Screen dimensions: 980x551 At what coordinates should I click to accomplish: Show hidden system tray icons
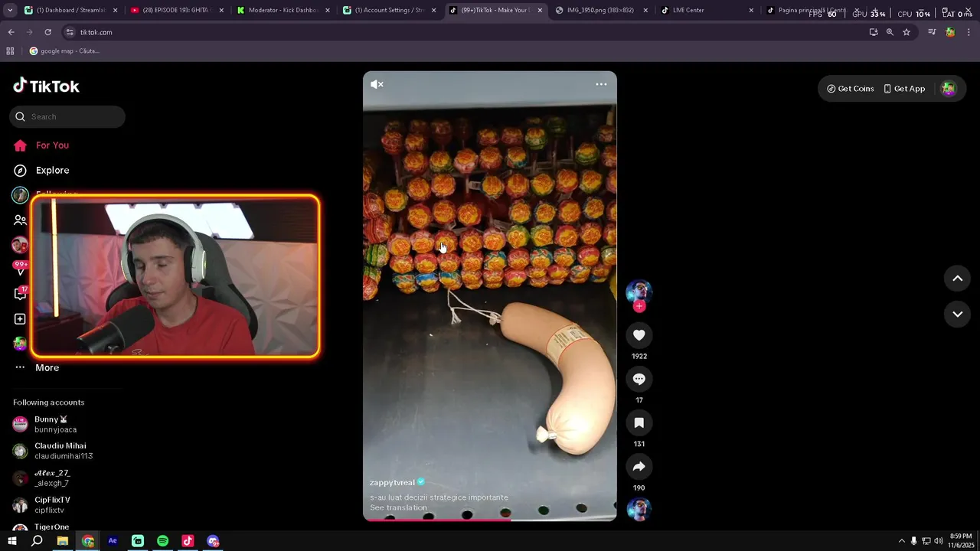[901, 541]
